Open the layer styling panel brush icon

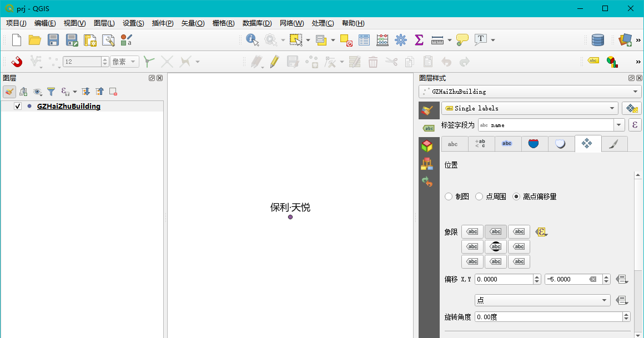pos(9,92)
